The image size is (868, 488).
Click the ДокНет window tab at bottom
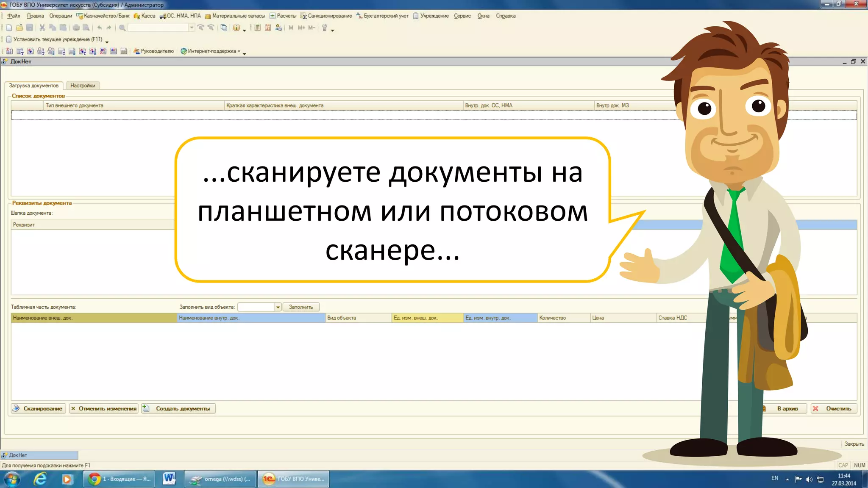pyautogui.click(x=39, y=455)
